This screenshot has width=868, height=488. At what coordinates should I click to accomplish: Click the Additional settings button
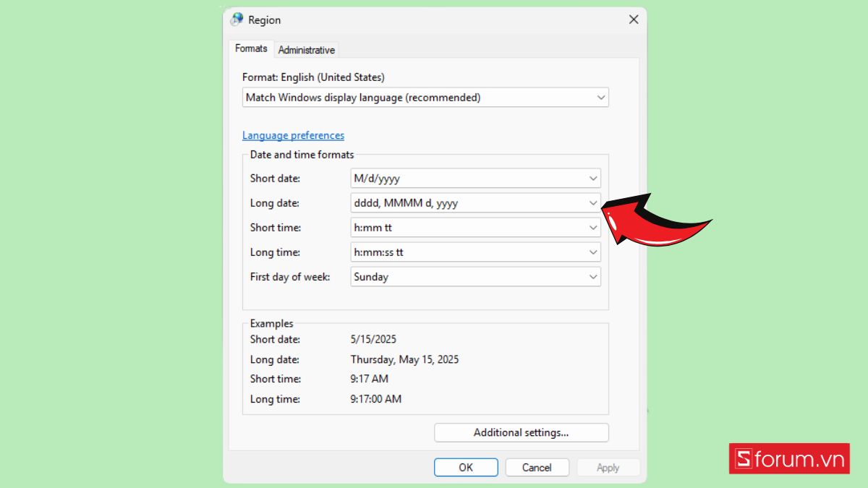[x=521, y=432]
